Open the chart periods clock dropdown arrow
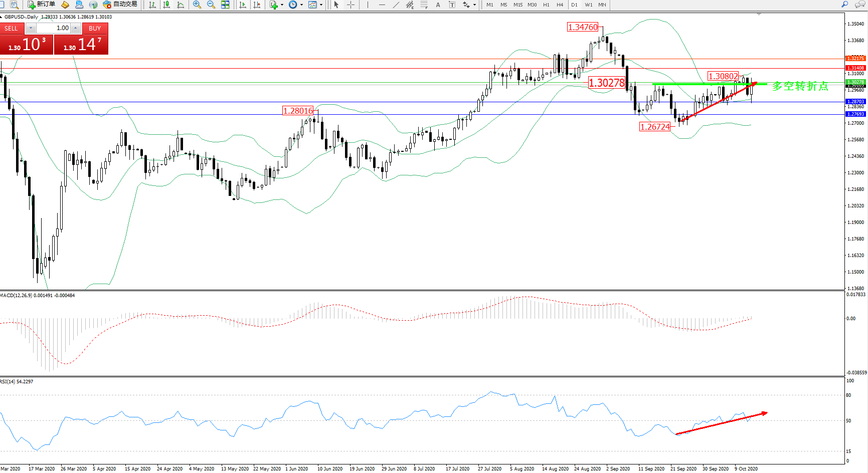 (301, 5)
